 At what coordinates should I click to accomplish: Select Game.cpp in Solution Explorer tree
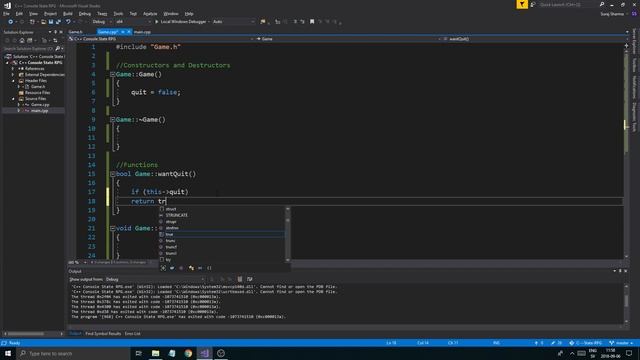(40, 104)
